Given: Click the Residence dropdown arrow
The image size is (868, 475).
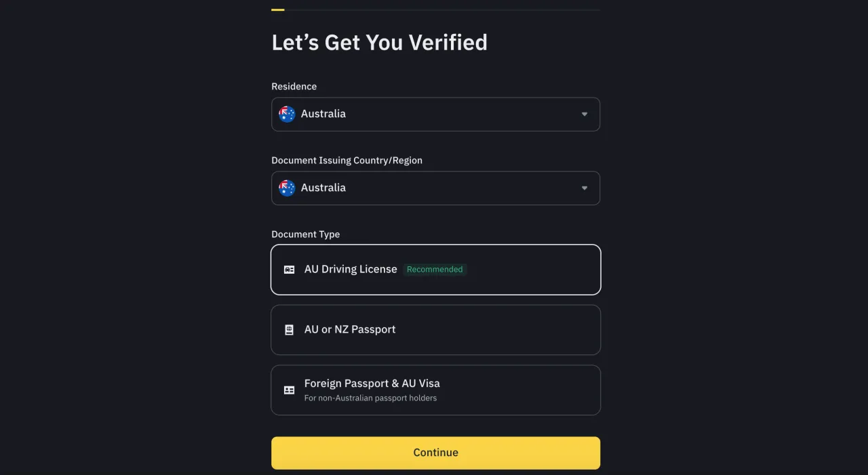Looking at the screenshot, I should coord(585,114).
